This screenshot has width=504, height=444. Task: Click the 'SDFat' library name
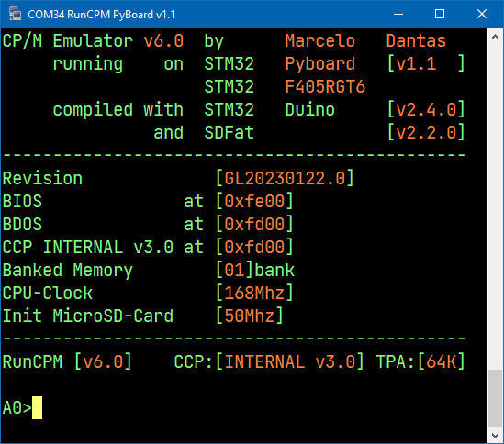coord(230,132)
